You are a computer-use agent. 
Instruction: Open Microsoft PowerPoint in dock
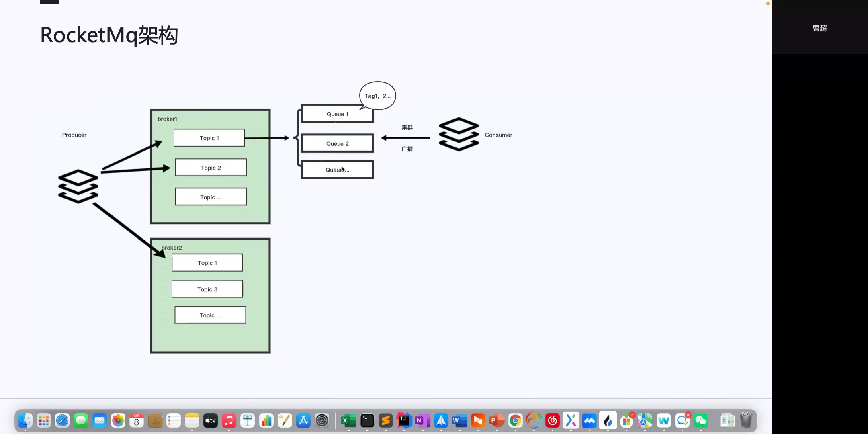click(x=497, y=421)
